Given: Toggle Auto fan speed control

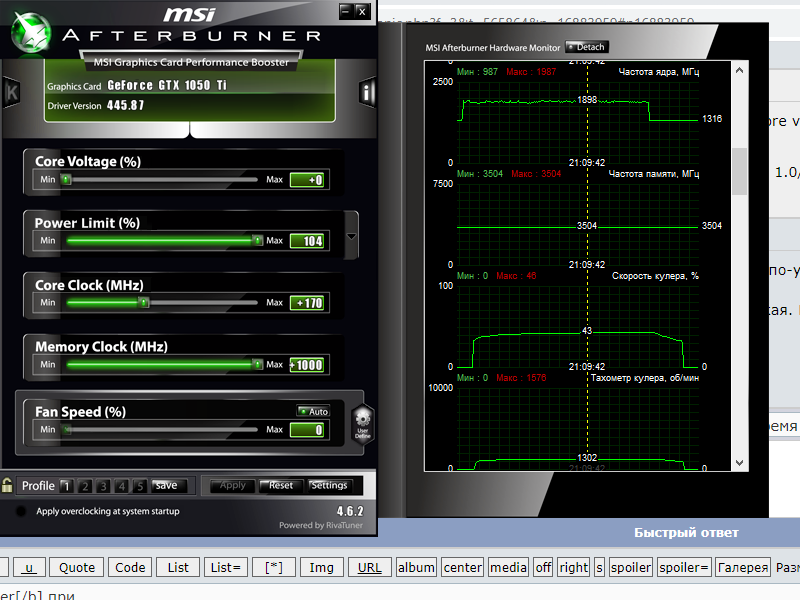Looking at the screenshot, I should tap(313, 411).
